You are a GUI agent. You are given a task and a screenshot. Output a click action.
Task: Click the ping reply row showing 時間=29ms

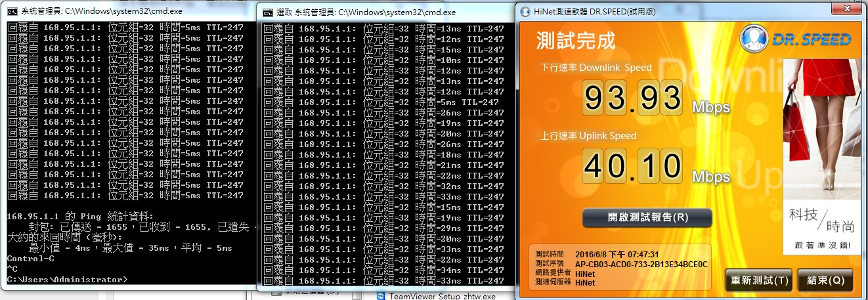coord(383,228)
